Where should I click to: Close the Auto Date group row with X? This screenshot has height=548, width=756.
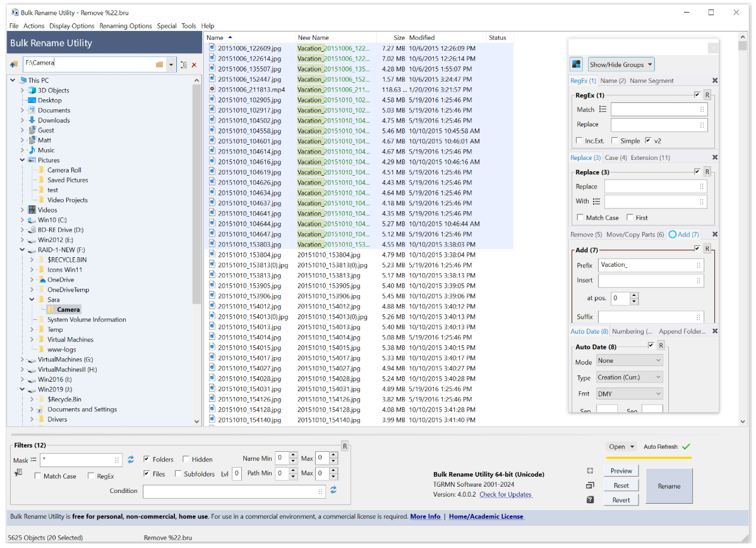click(715, 331)
